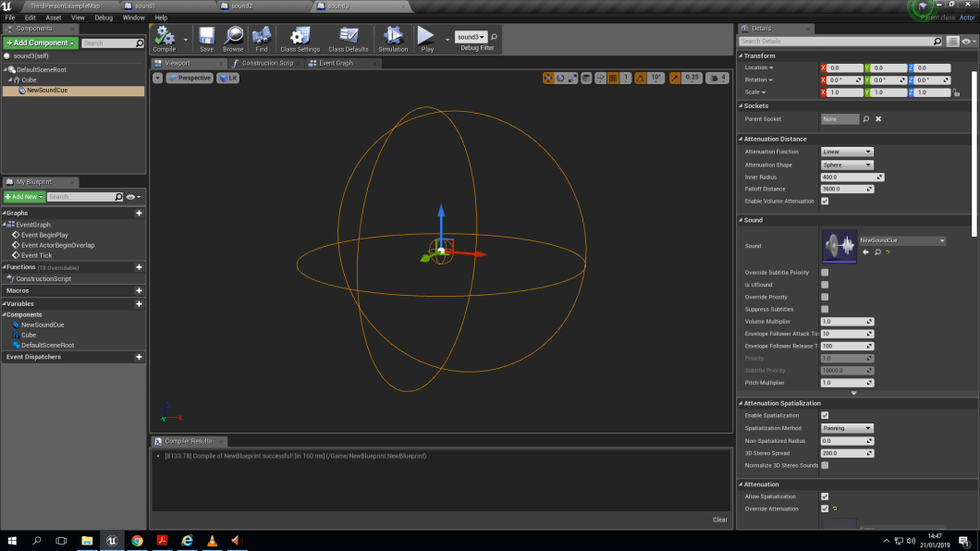Open the File menu
The image size is (980, 551).
[10, 18]
